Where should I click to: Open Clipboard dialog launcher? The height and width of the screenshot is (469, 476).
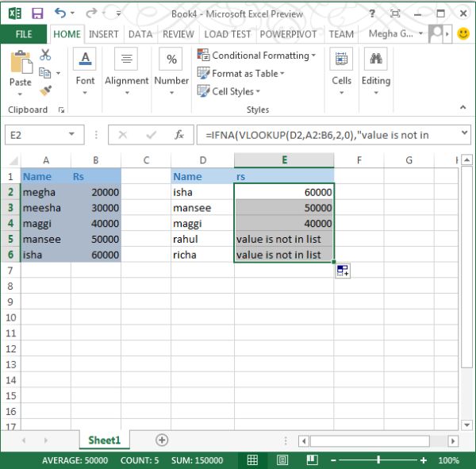coord(61,110)
